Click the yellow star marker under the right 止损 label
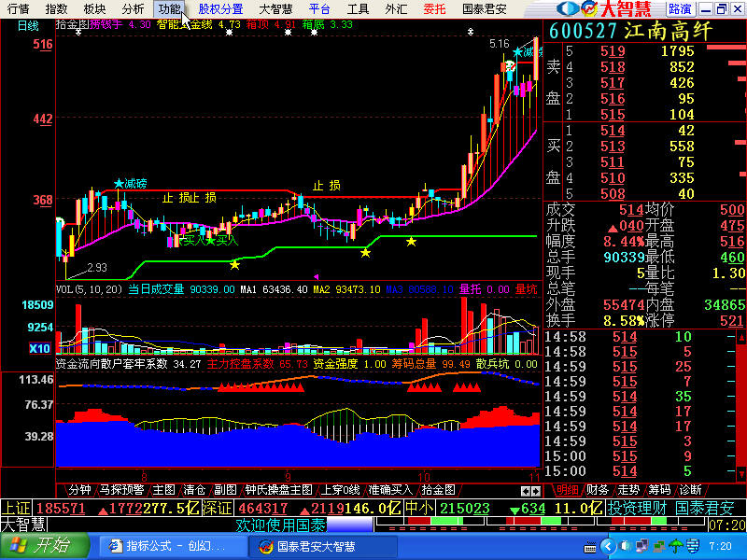The image size is (747, 560). [x=365, y=252]
